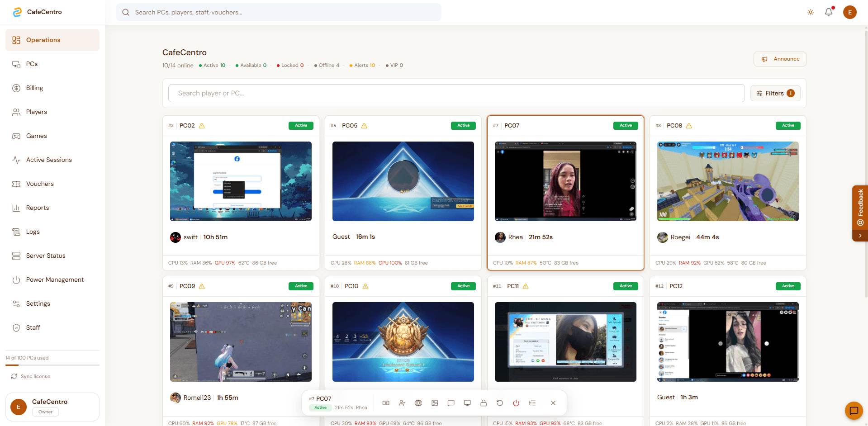The height and width of the screenshot is (426, 868).
Task: Click the screenshot image icon in PC07 toolbar
Action: click(x=435, y=403)
